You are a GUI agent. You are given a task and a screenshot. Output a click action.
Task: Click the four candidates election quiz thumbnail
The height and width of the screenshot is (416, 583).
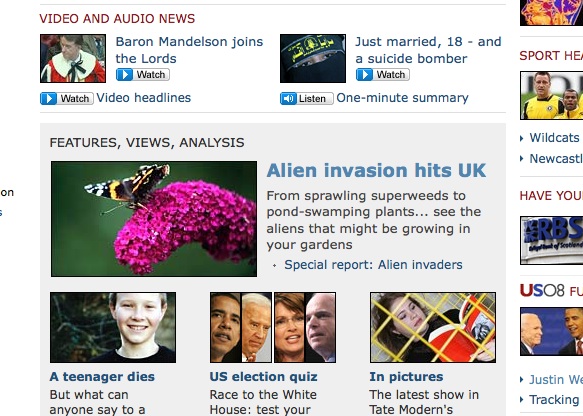273,327
